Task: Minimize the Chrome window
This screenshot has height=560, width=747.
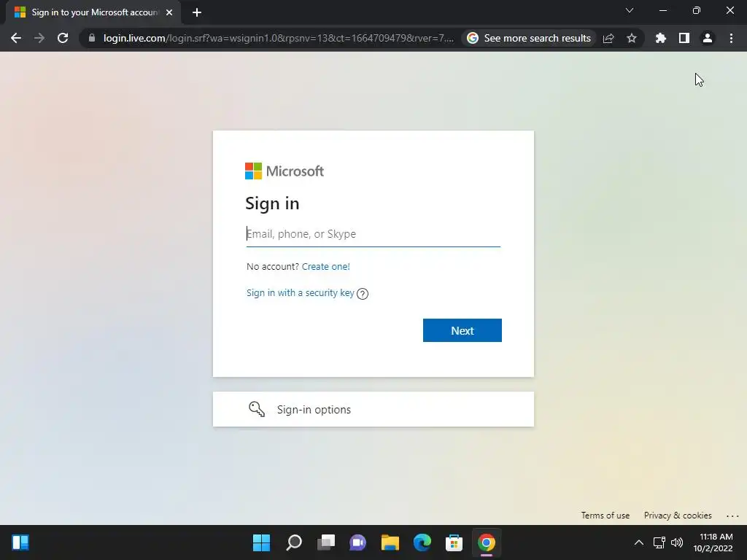Action: [x=662, y=10]
